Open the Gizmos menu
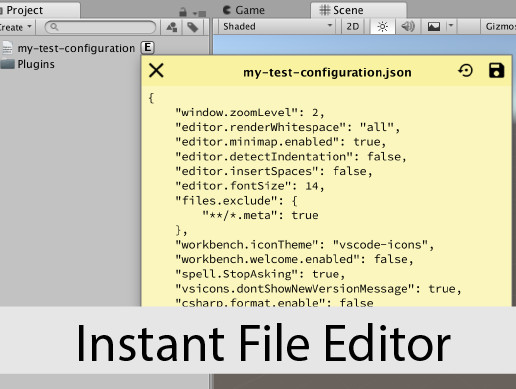This screenshot has height=389, width=516. (x=499, y=26)
